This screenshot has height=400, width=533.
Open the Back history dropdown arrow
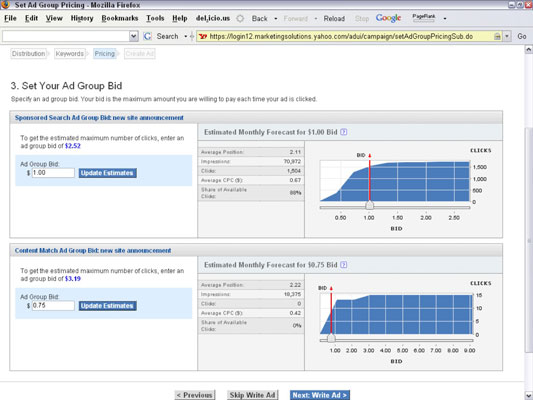click(276, 19)
